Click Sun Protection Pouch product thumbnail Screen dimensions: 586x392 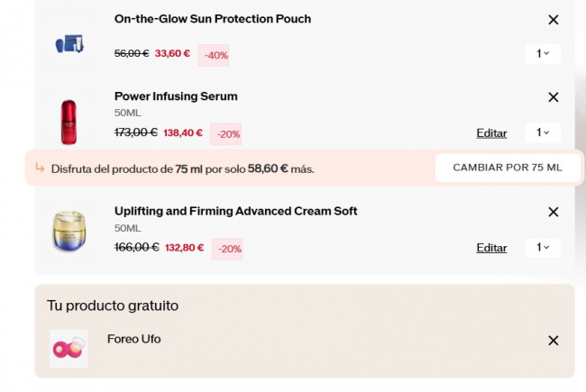pyautogui.click(x=69, y=42)
